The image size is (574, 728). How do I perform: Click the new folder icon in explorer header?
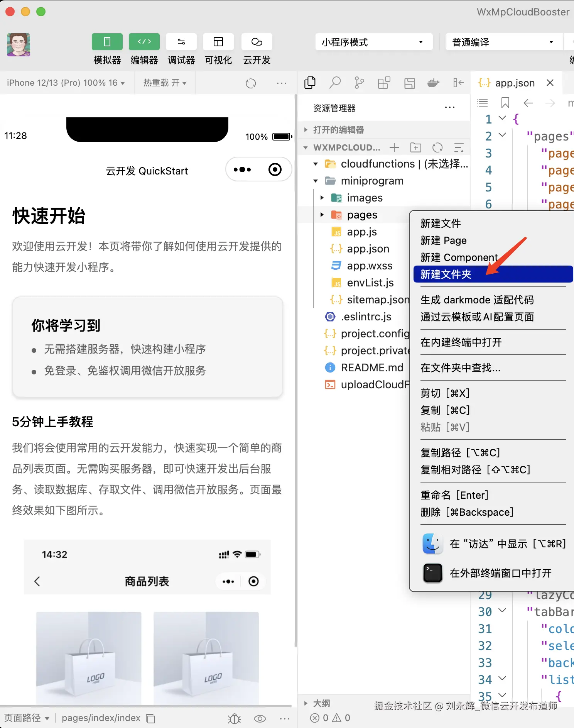[416, 147]
